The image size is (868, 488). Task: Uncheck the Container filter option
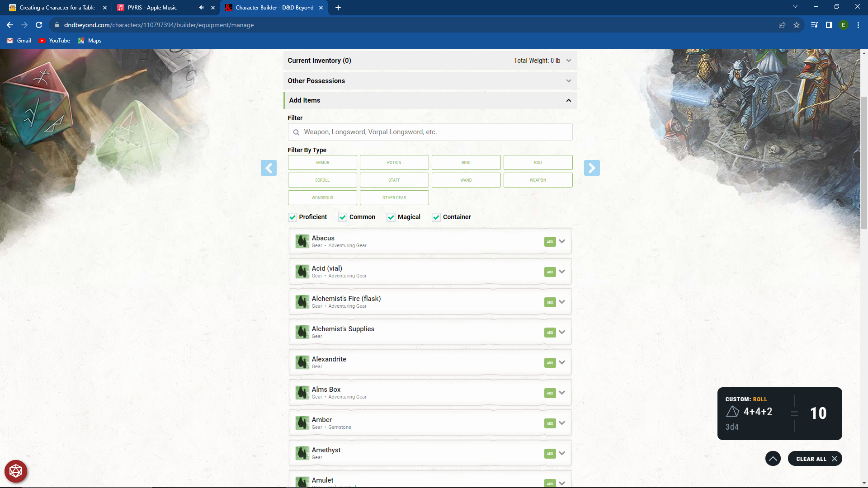436,217
